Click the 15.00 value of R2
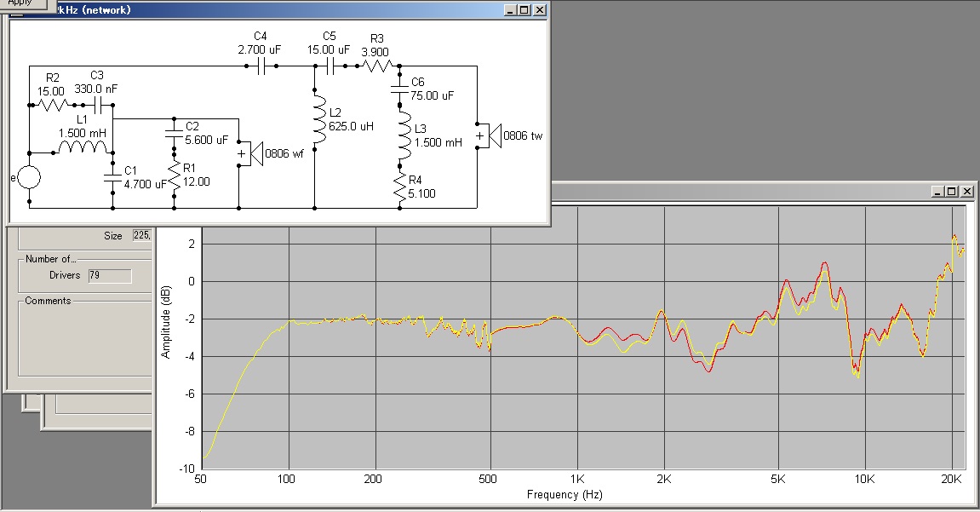 coord(50,91)
